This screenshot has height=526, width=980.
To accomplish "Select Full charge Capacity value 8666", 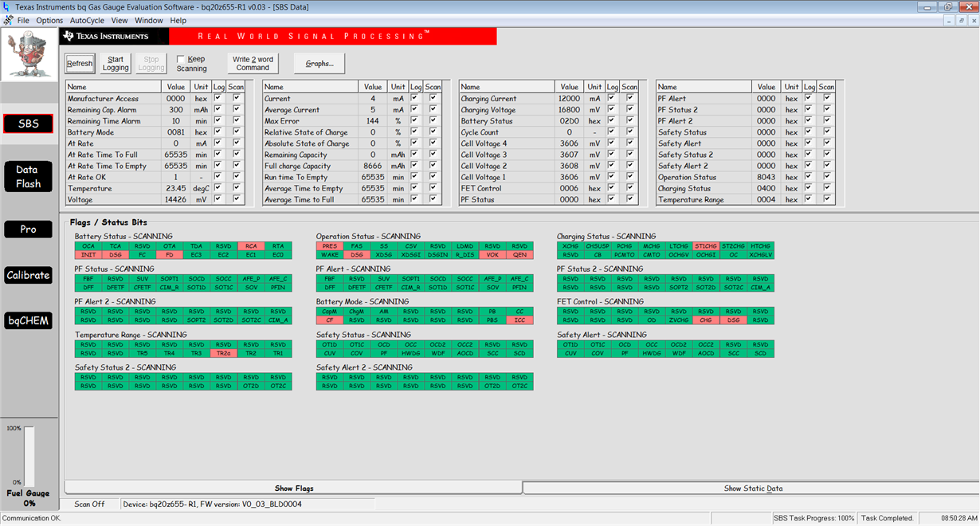I will pos(372,166).
